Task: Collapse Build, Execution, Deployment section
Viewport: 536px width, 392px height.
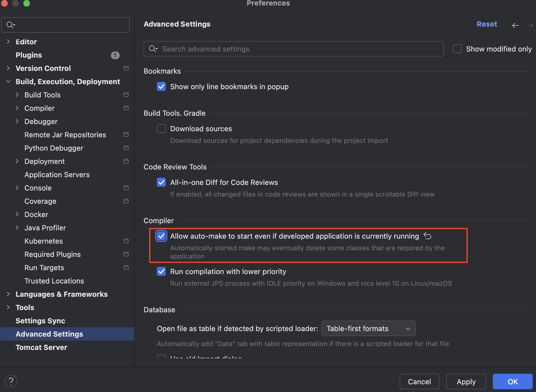Action: pos(8,81)
